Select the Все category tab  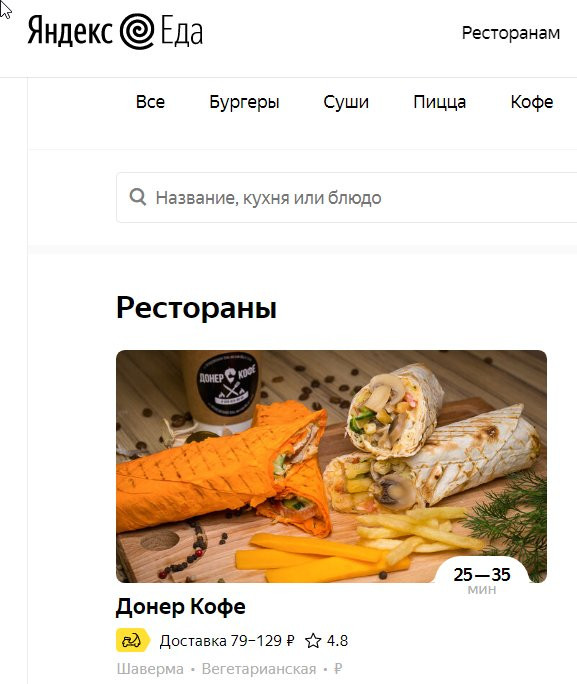point(150,102)
